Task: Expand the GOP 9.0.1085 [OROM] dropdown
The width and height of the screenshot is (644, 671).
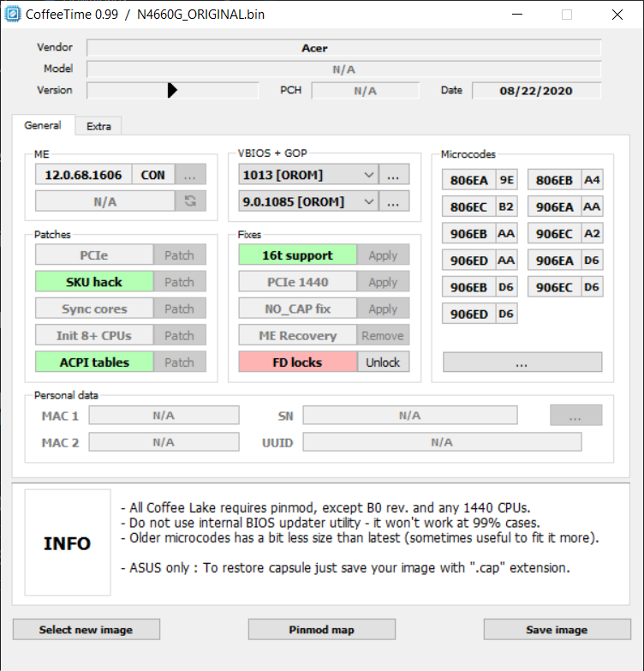Action: pos(369,201)
